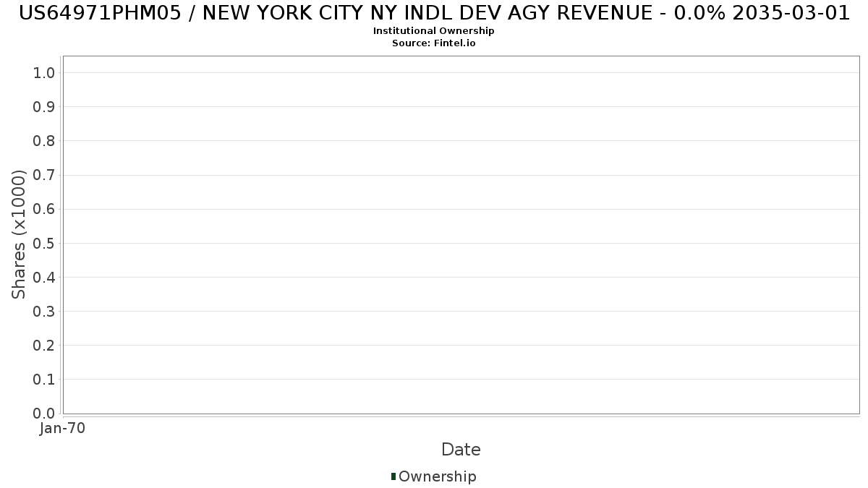Click the 0.8 y-axis tick label
The height and width of the screenshot is (488, 868).
[x=44, y=141]
